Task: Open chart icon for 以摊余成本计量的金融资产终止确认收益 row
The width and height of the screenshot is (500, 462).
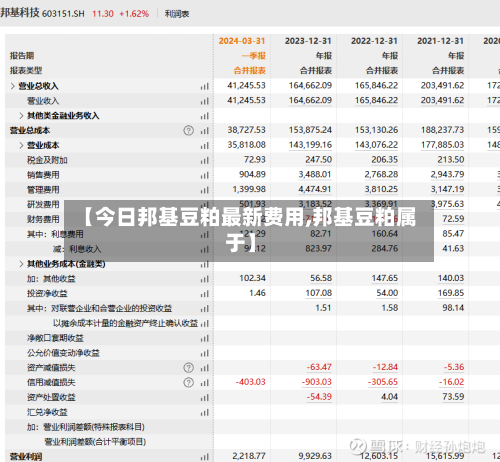Action: pos(205,323)
